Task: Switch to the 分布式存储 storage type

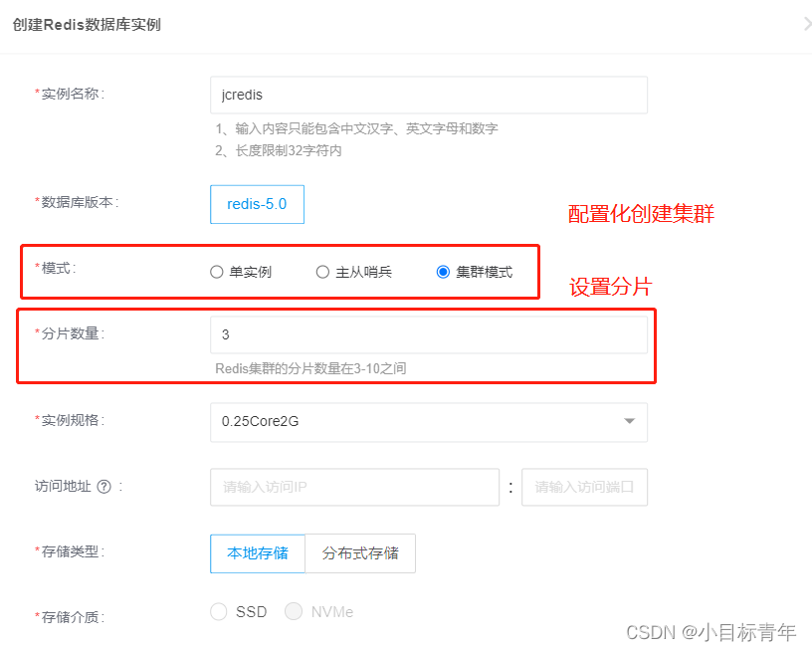Action: point(360,553)
